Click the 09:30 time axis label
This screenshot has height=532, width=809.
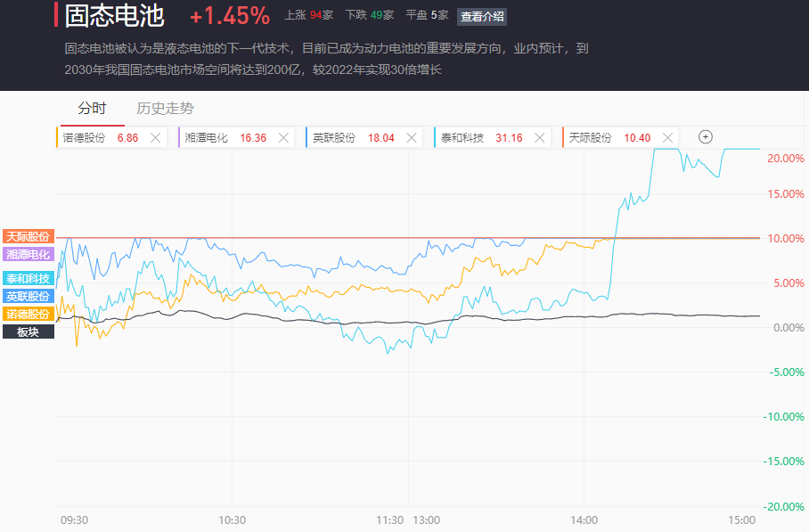point(74,520)
